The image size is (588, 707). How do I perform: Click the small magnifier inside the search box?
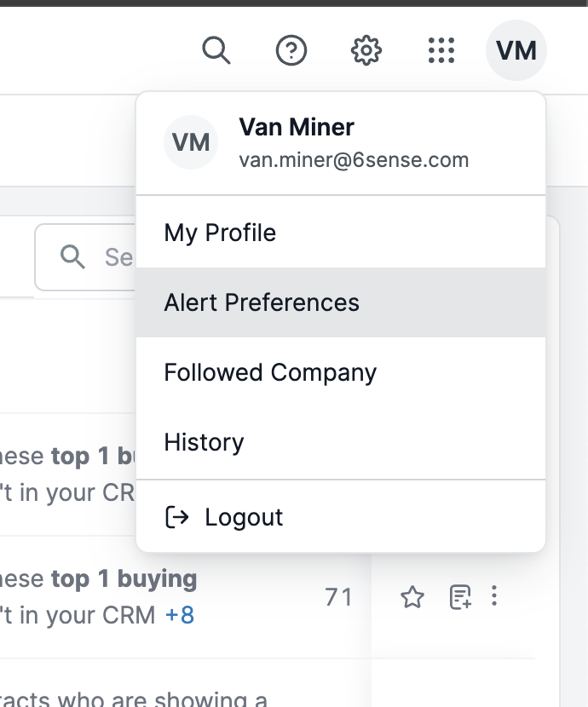point(72,257)
